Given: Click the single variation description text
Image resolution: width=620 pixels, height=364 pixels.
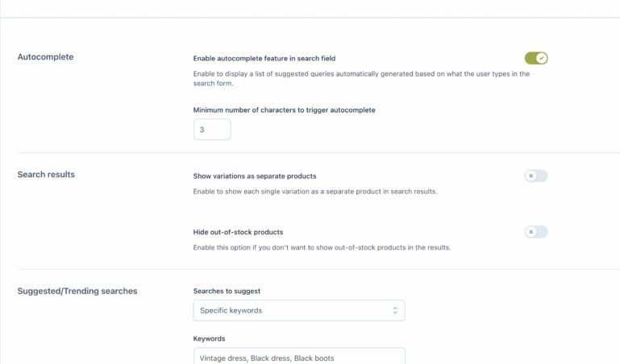Looking at the screenshot, I should coord(315,192).
